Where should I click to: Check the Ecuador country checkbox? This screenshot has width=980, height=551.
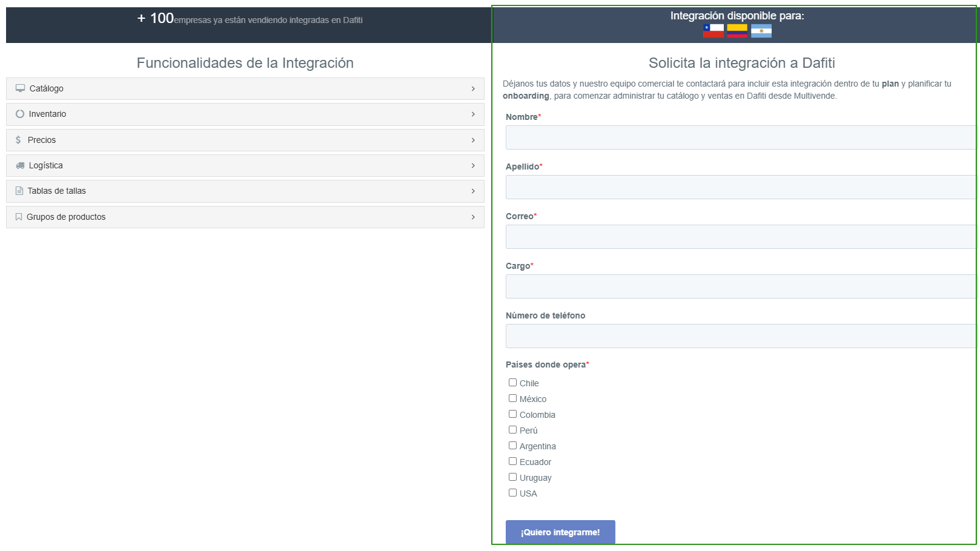click(x=512, y=461)
